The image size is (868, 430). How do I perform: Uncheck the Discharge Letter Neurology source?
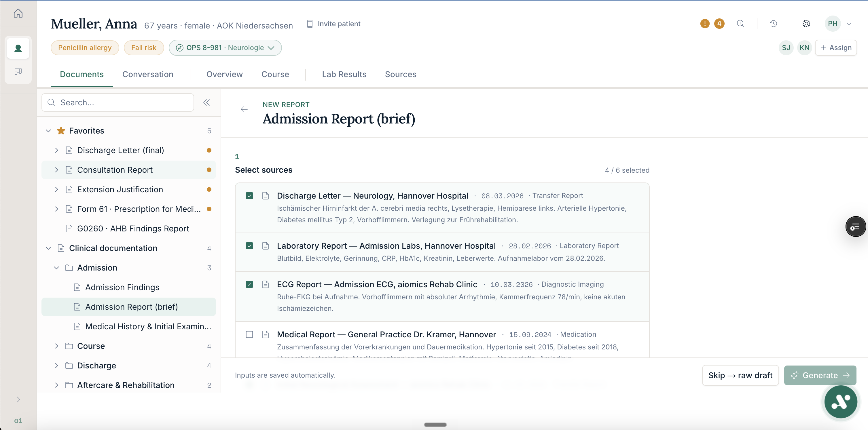click(x=249, y=196)
